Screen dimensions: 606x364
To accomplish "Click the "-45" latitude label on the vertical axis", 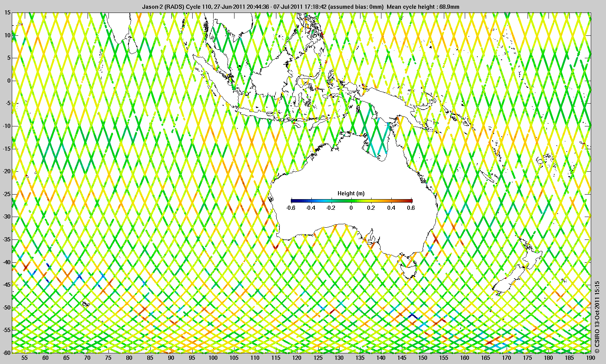I will point(6,285).
